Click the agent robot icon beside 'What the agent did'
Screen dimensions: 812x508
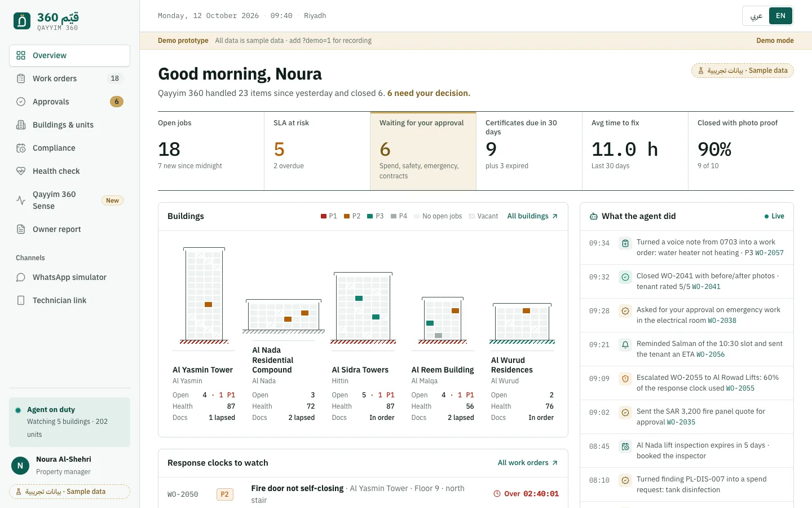tap(594, 216)
